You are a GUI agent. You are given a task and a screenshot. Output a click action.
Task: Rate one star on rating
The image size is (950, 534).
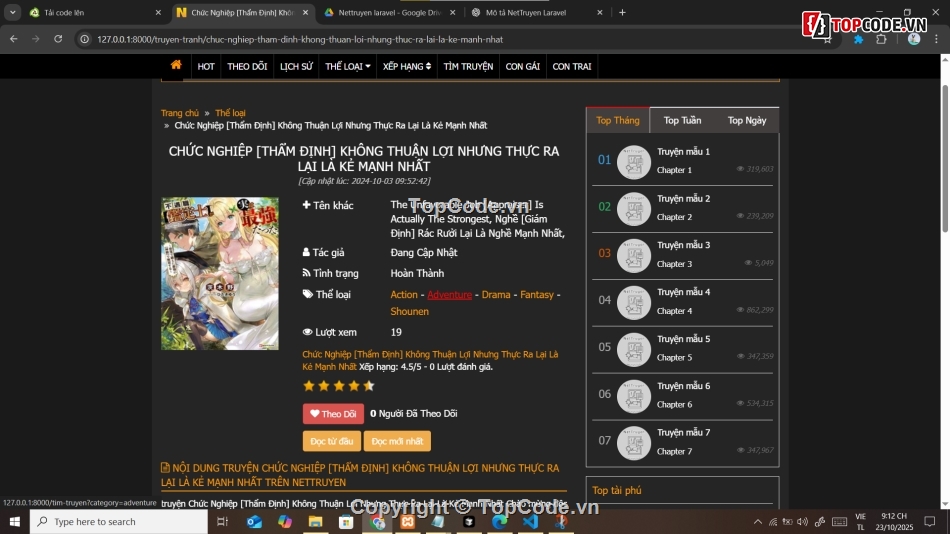point(309,385)
